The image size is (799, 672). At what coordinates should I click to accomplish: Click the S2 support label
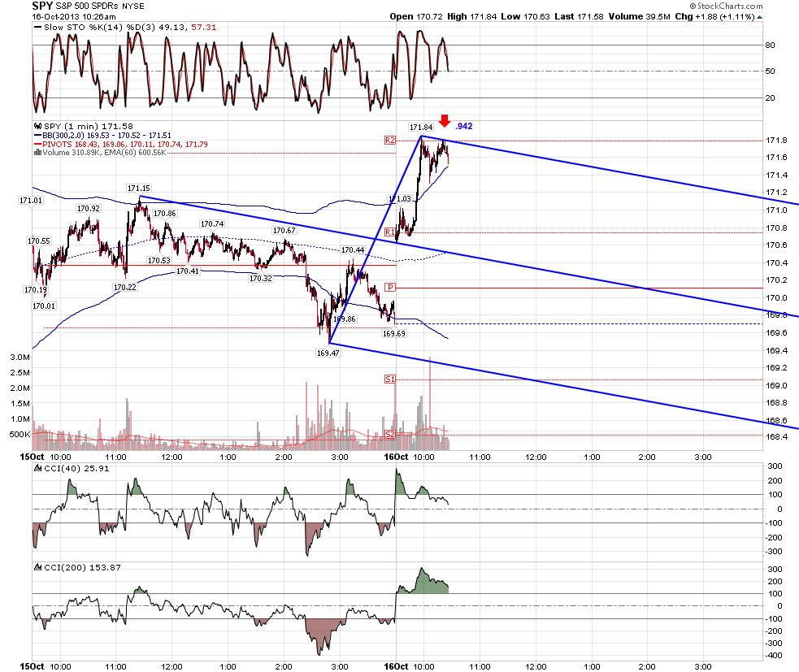[390, 435]
